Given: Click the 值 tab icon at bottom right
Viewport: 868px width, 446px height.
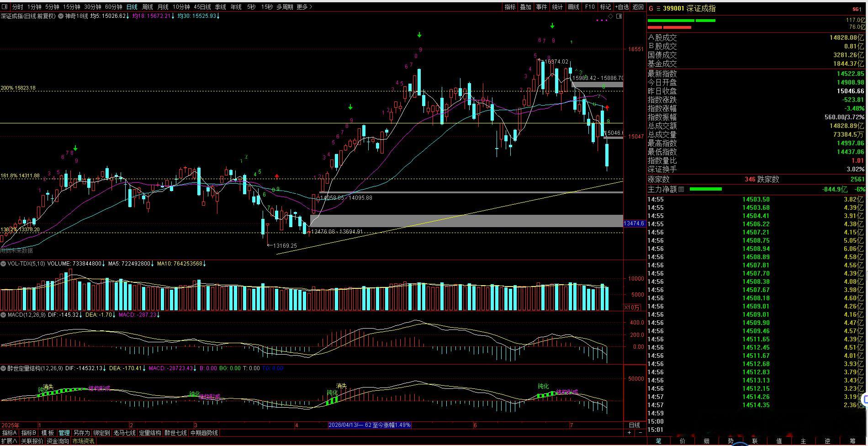Looking at the screenshot, I should [x=779, y=441].
